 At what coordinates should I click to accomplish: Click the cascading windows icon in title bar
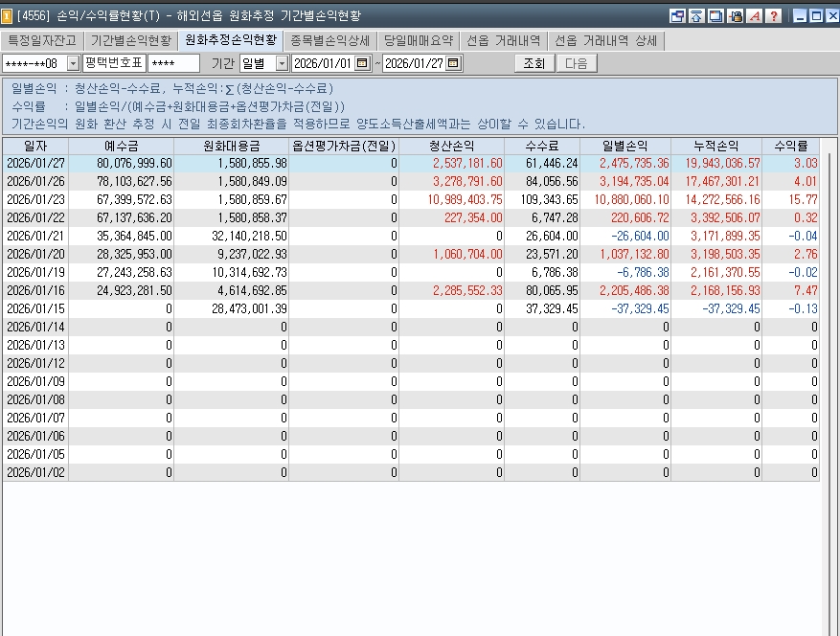coord(715,16)
